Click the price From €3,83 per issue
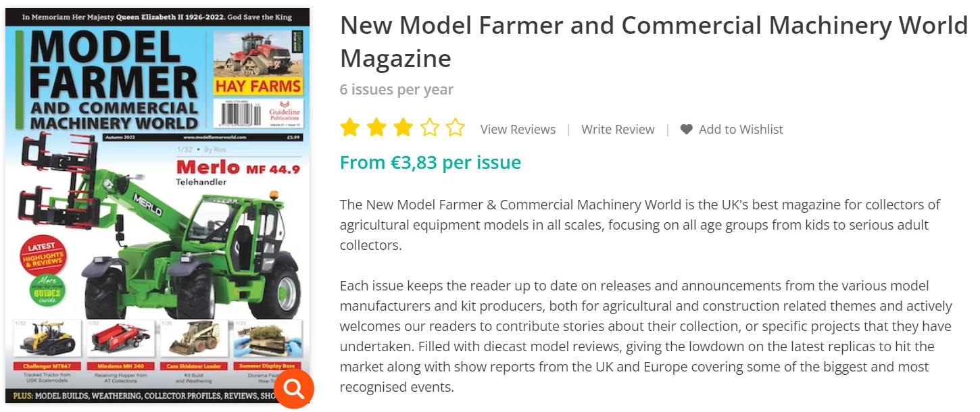The image size is (980, 412). click(x=430, y=163)
